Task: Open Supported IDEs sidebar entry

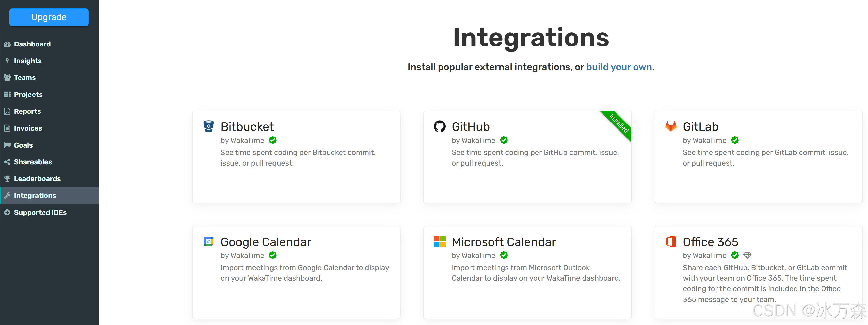Action: click(x=40, y=213)
